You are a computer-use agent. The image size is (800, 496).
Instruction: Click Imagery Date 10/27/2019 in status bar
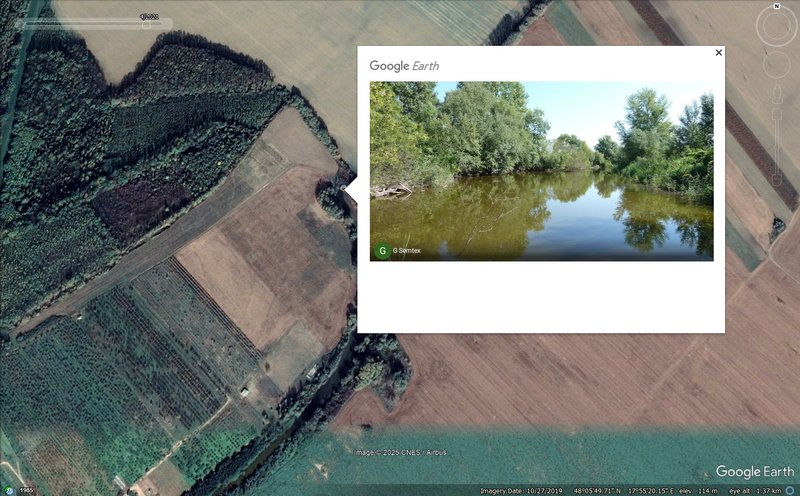[521, 491]
